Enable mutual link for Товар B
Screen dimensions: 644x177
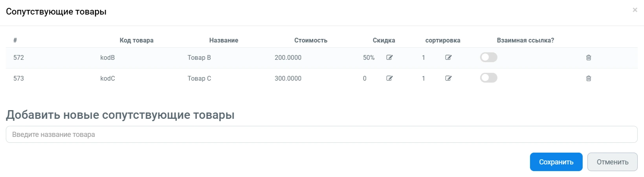[488, 57]
